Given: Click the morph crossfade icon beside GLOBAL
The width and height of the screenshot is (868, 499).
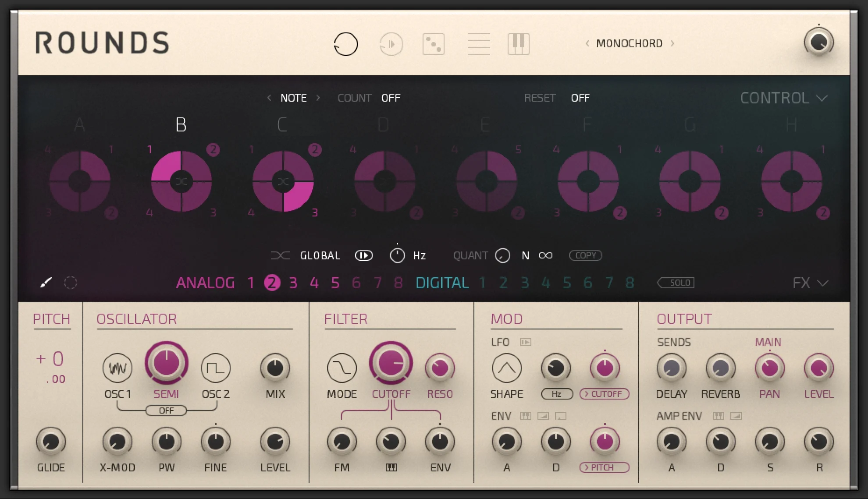Looking at the screenshot, I should point(280,255).
